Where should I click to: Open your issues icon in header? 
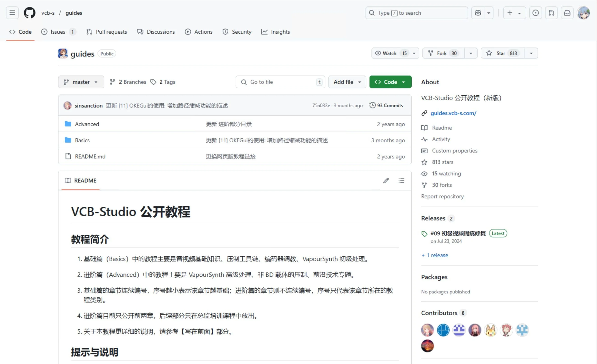click(535, 13)
